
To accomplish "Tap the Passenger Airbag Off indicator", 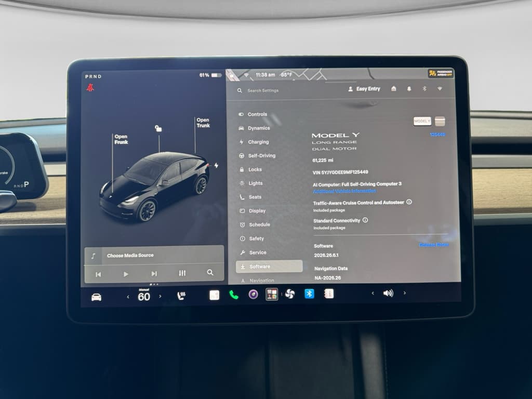I will point(441,73).
